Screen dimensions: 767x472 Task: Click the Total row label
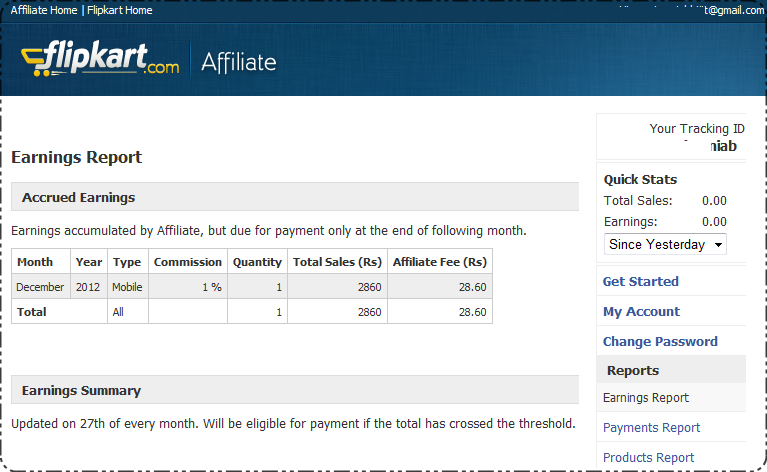[x=32, y=312]
